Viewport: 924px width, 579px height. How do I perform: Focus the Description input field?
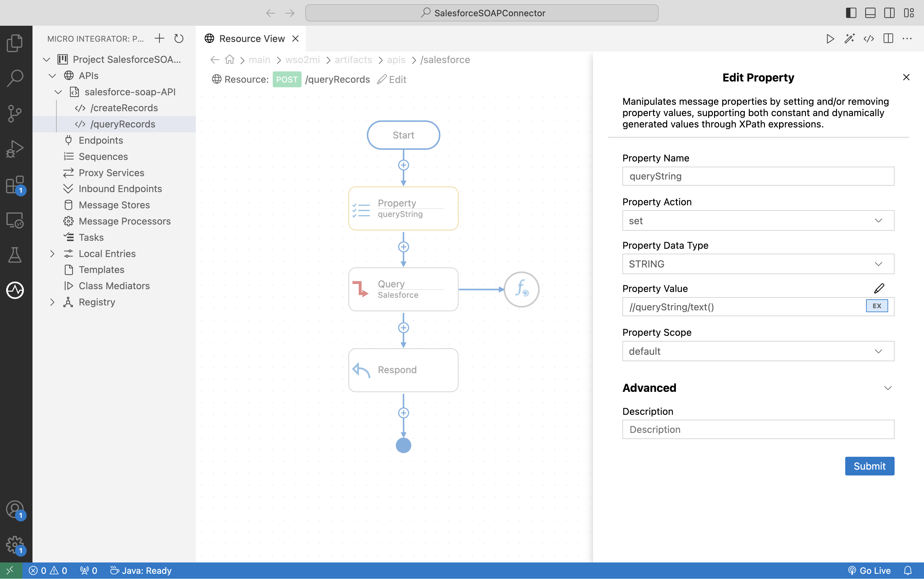coord(758,429)
